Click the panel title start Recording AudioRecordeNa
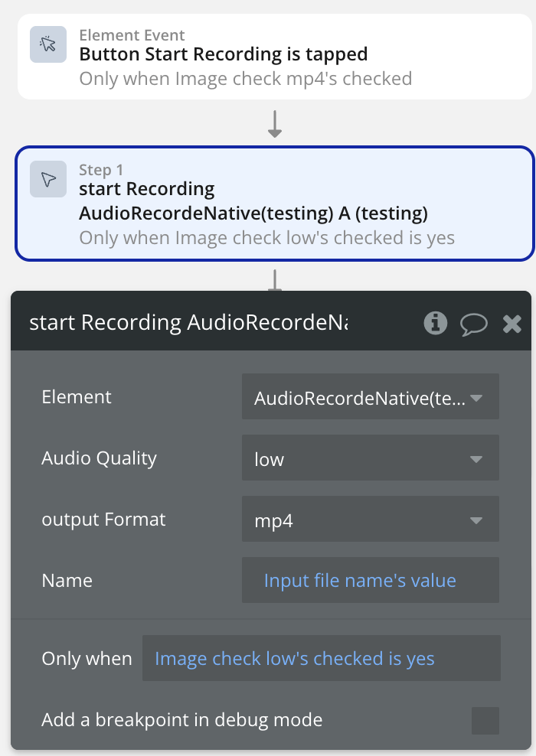The width and height of the screenshot is (536, 756). 188,323
